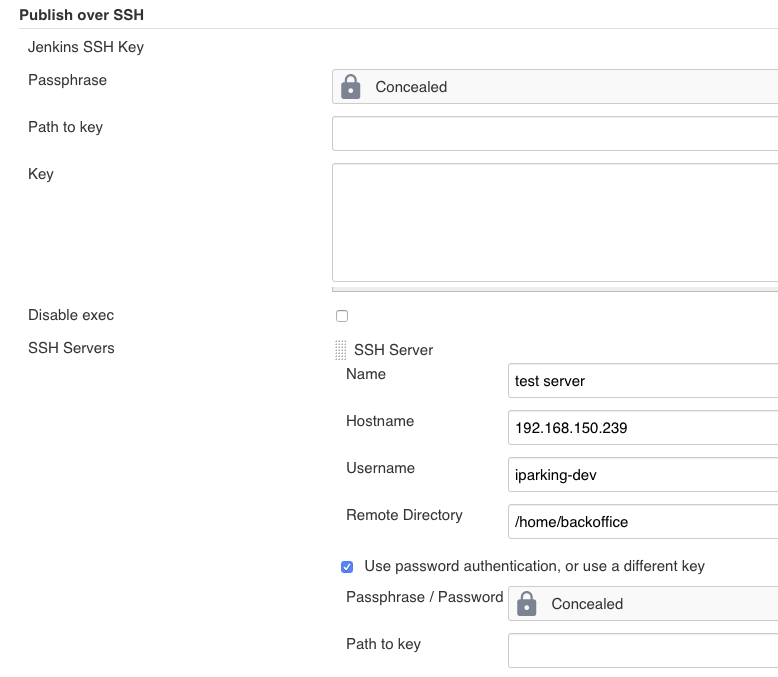
Task: Grab the SSH Server drag handle icon
Action: click(340, 350)
